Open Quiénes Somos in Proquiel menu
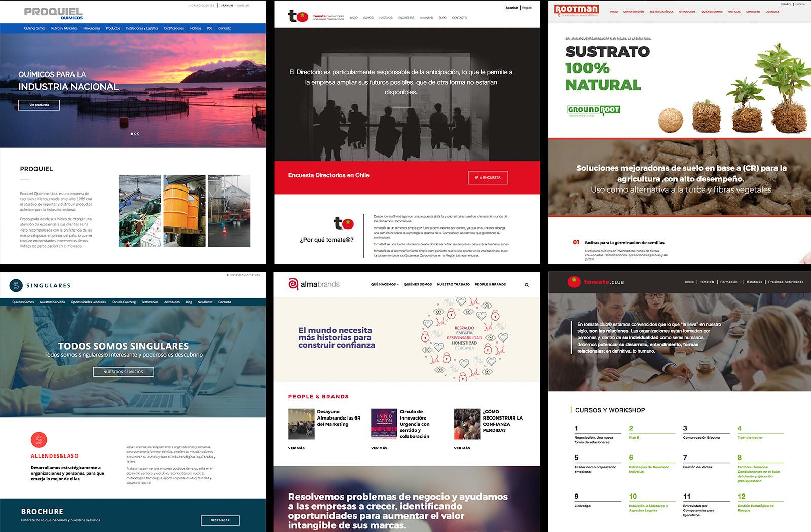This screenshot has width=811, height=532. pos(34,28)
